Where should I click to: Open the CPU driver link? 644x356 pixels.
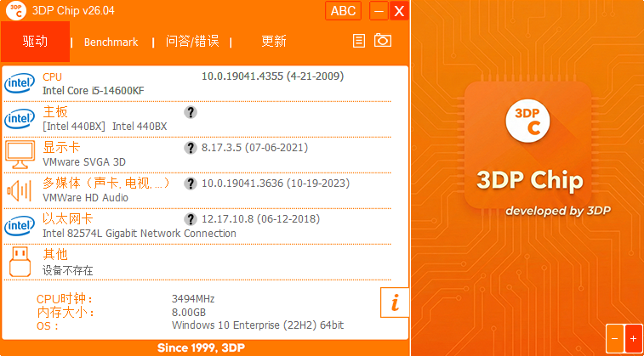(52, 77)
